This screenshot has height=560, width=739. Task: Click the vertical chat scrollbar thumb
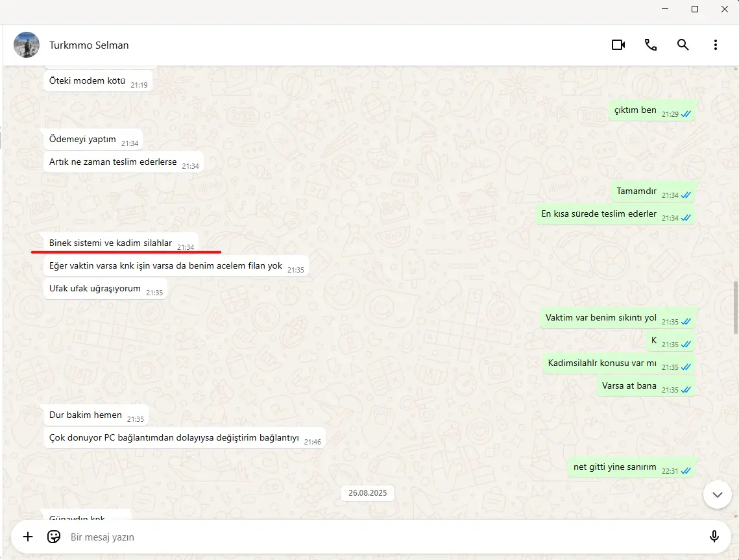(x=736, y=308)
